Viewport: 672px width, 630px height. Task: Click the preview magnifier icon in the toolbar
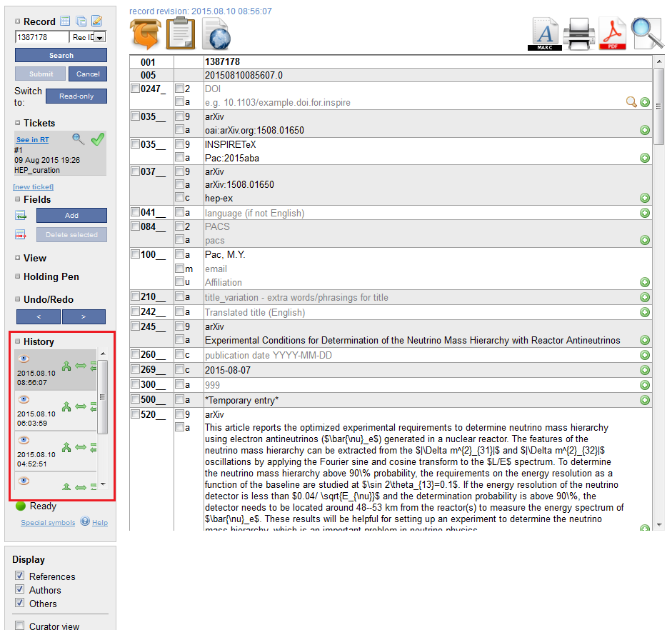[646, 33]
